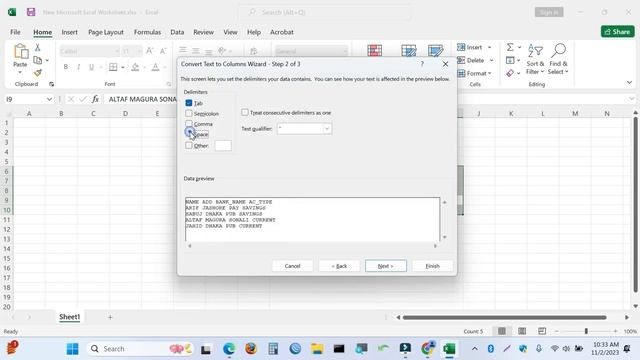
Task: Click the Insert Function fx icon
Action: click(95, 99)
